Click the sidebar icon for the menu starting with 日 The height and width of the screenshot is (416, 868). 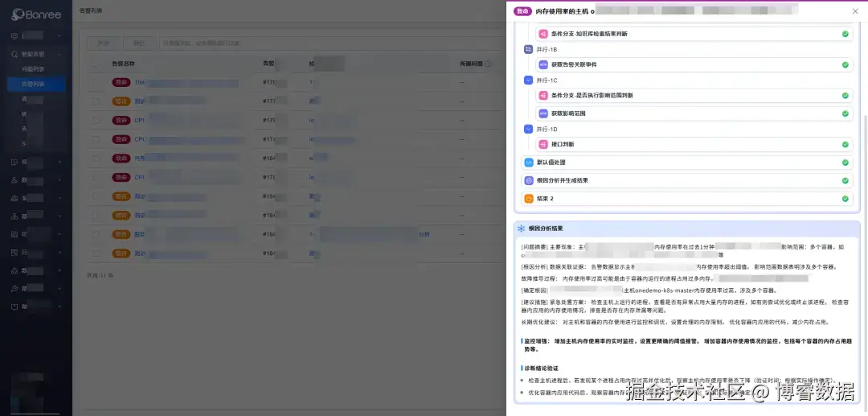(14, 253)
